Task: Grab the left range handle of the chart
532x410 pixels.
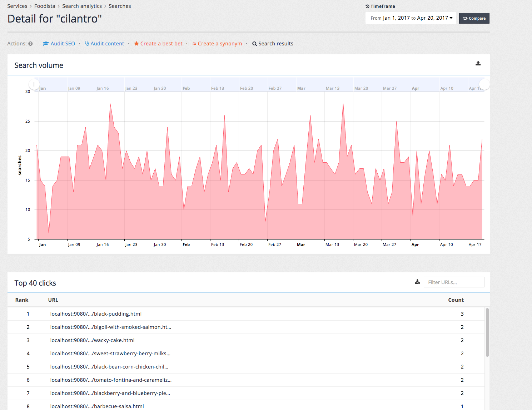Action: pyautogui.click(x=34, y=84)
